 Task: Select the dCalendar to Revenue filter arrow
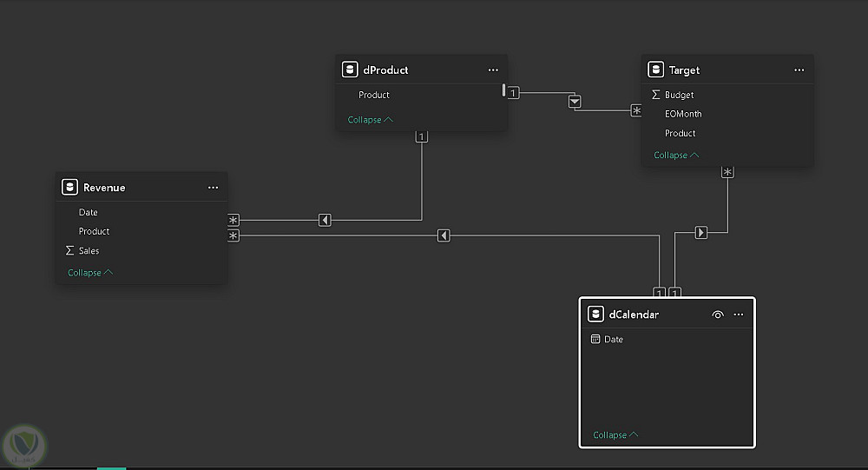pyautogui.click(x=444, y=235)
